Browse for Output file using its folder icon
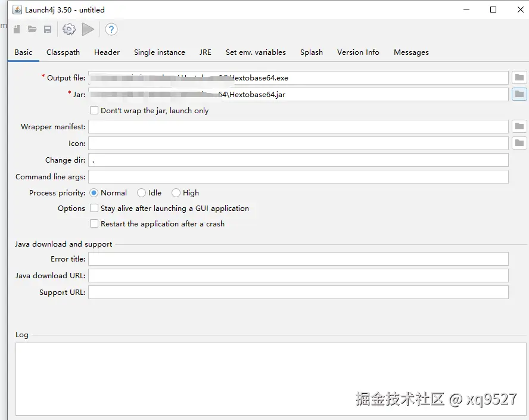The image size is (529, 420). (519, 77)
